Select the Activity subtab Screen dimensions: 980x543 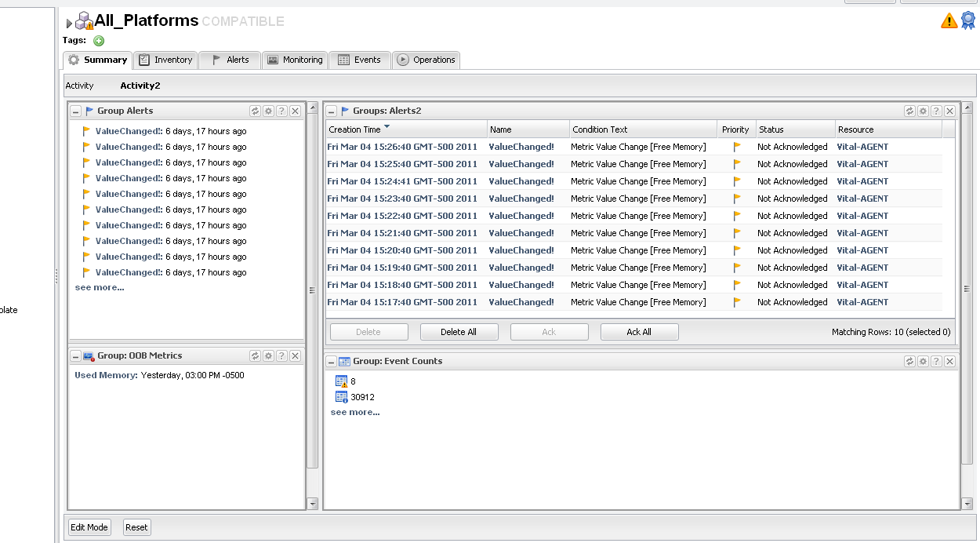(x=79, y=86)
